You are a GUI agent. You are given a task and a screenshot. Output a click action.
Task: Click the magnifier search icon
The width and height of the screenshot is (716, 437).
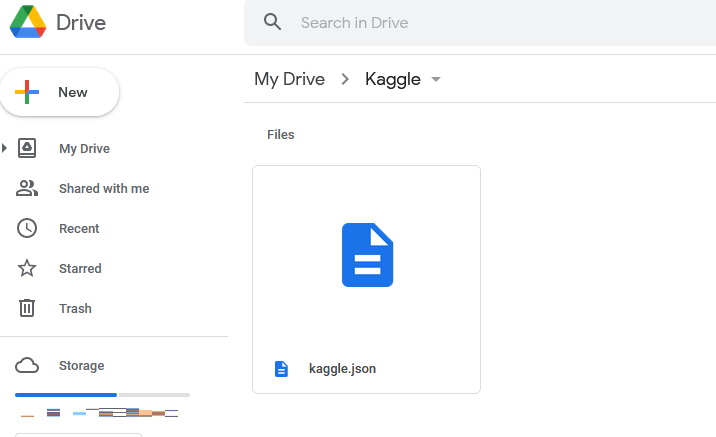point(272,22)
